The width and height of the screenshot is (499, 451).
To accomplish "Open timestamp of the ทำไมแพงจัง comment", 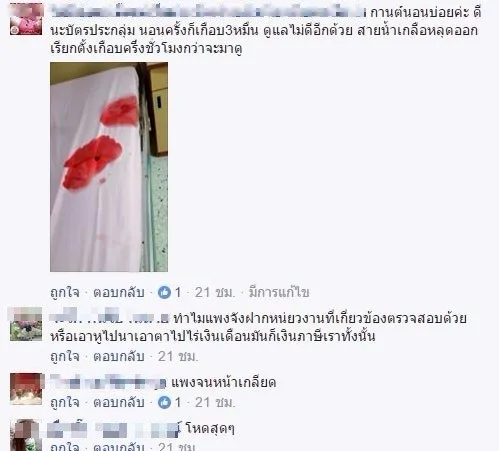I will [178, 356].
